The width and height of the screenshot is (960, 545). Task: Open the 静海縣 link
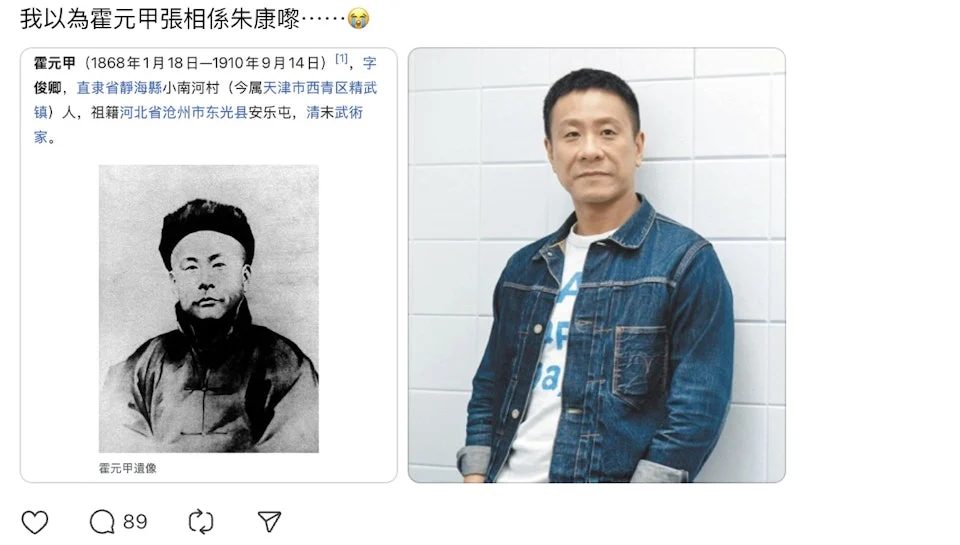pos(141,88)
